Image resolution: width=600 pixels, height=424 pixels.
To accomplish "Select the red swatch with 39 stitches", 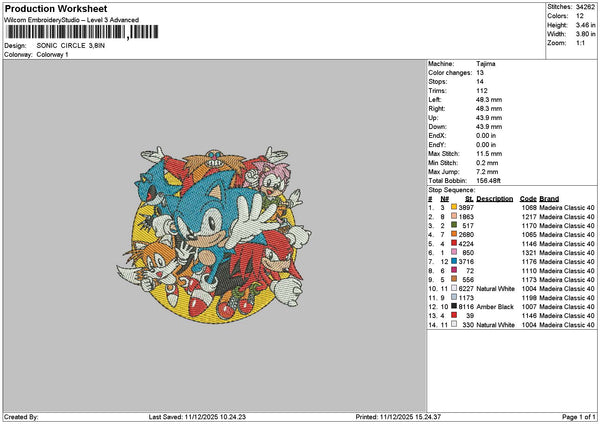I will coord(454,315).
